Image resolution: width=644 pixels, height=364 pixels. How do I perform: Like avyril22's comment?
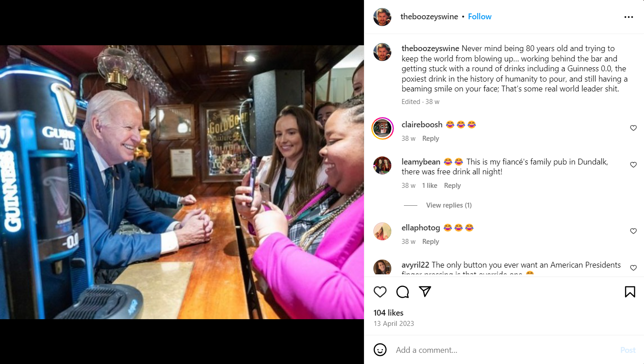[x=633, y=268]
